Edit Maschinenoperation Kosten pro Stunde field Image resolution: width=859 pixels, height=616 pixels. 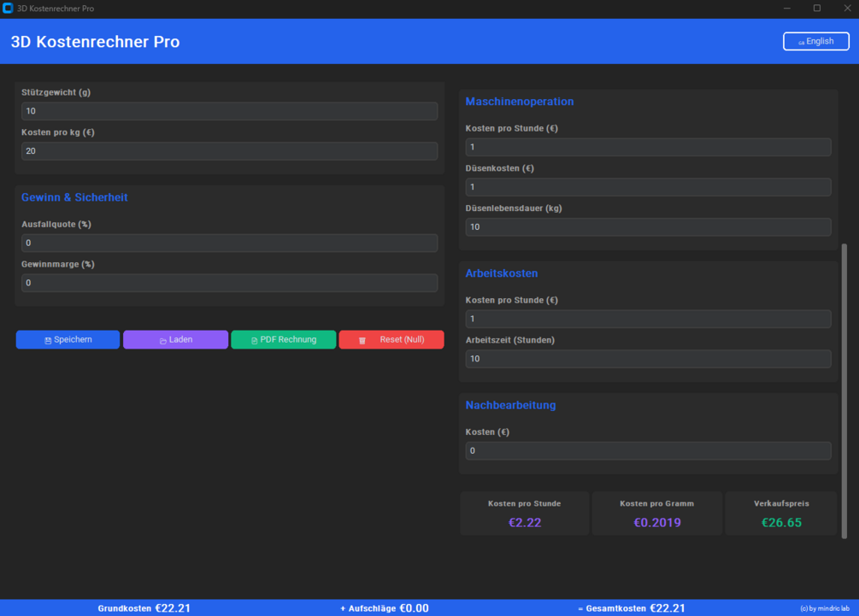pyautogui.click(x=648, y=147)
